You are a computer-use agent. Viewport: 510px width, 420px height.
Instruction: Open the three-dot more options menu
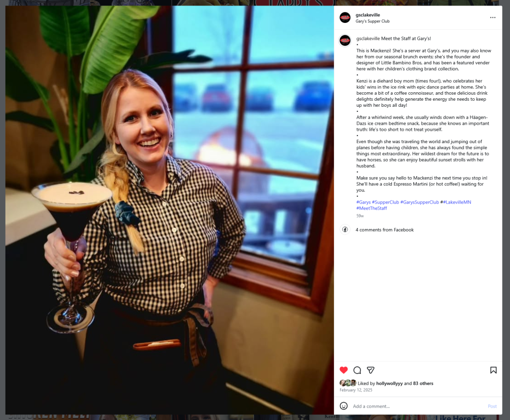493,17
